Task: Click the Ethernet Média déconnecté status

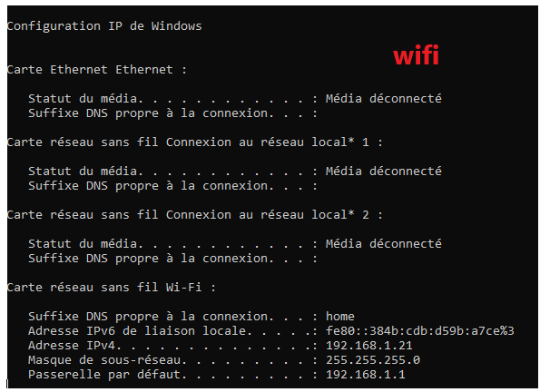Action: 383,99
